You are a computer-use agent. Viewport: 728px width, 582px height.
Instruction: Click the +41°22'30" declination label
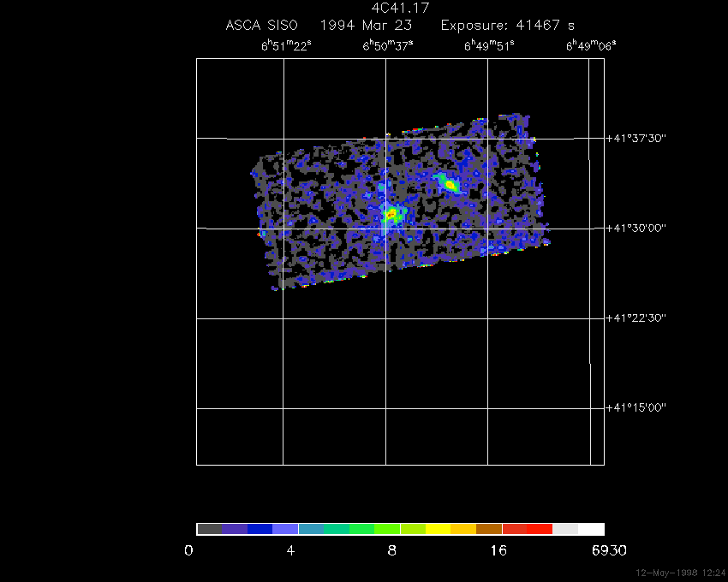[636, 318]
